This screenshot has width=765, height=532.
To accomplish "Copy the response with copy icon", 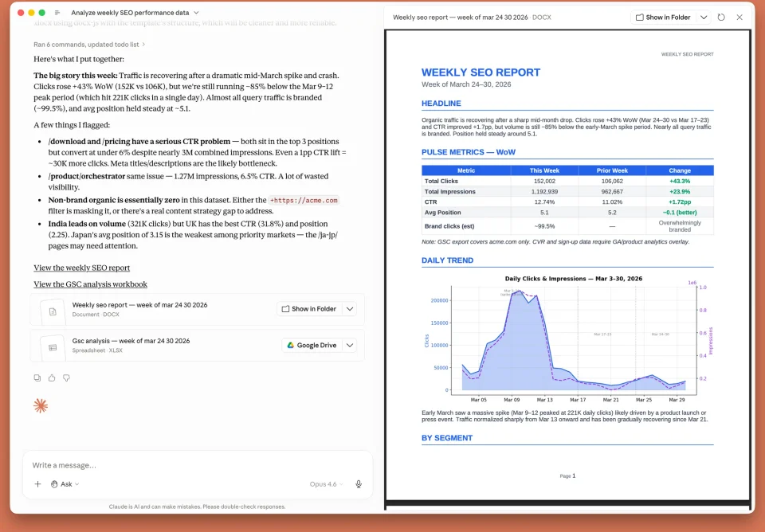I will [37, 378].
